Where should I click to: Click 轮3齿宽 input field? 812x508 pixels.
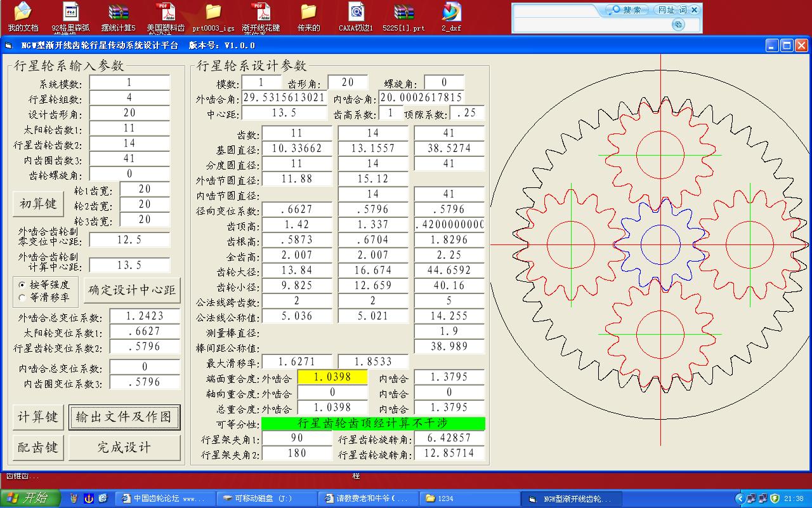pos(145,220)
